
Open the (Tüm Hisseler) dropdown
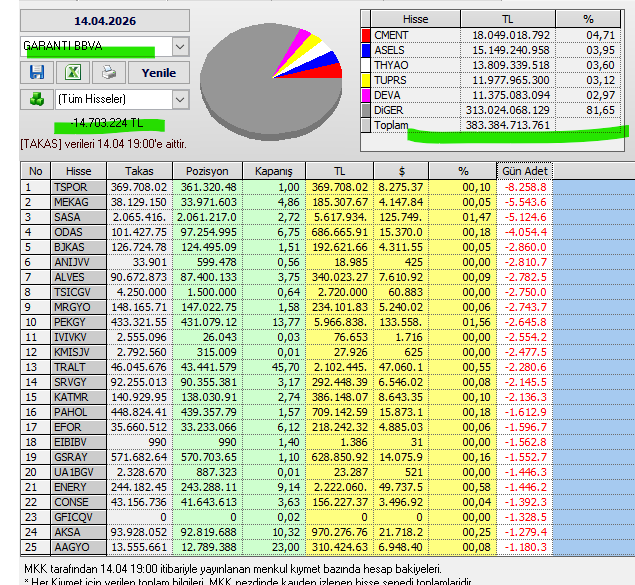pyautogui.click(x=180, y=99)
